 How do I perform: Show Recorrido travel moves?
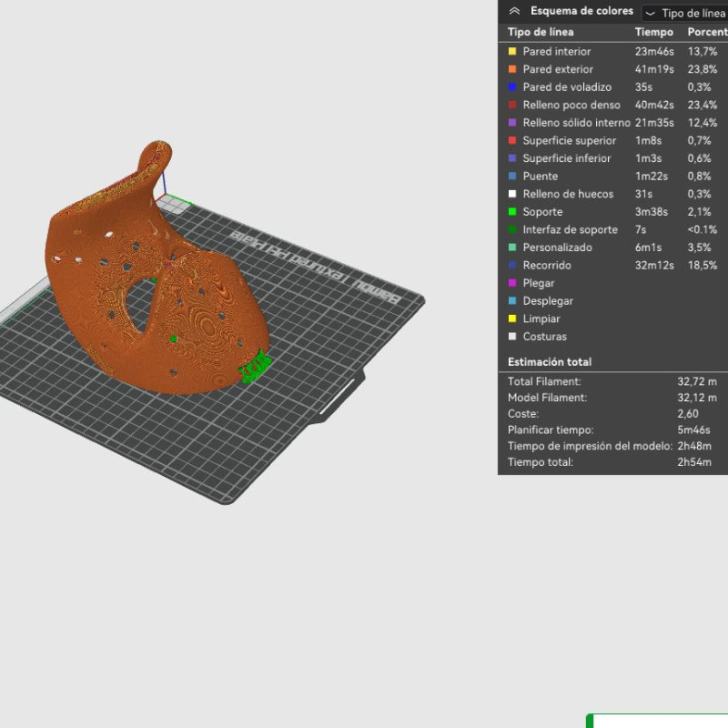(x=512, y=266)
